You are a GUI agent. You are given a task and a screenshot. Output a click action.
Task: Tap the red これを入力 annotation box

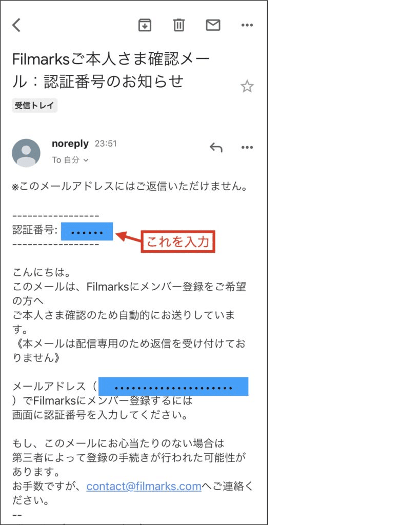tap(178, 241)
